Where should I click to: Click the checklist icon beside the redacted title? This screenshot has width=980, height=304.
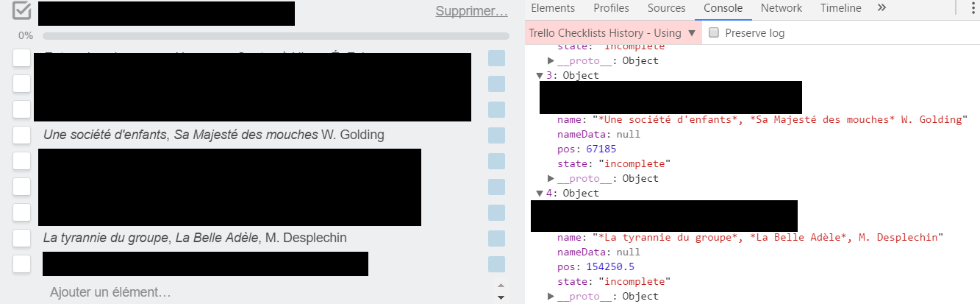point(22,10)
